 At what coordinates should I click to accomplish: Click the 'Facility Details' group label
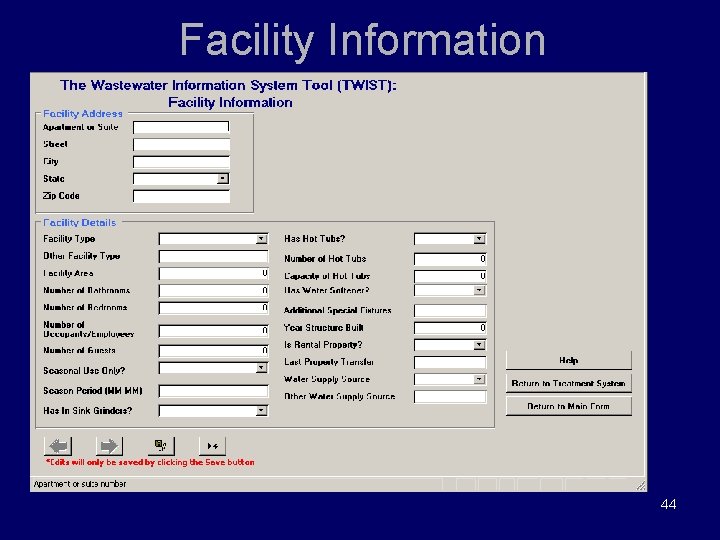(x=79, y=223)
